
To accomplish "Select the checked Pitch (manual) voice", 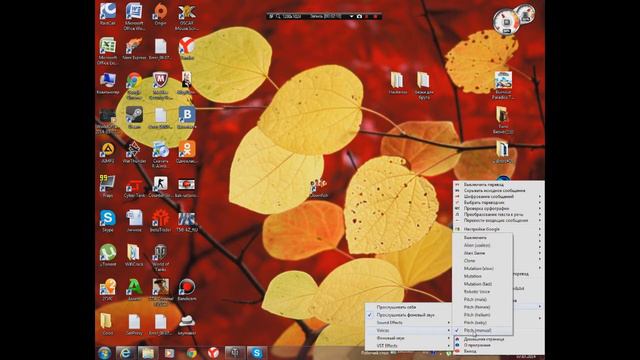I will click(x=482, y=330).
